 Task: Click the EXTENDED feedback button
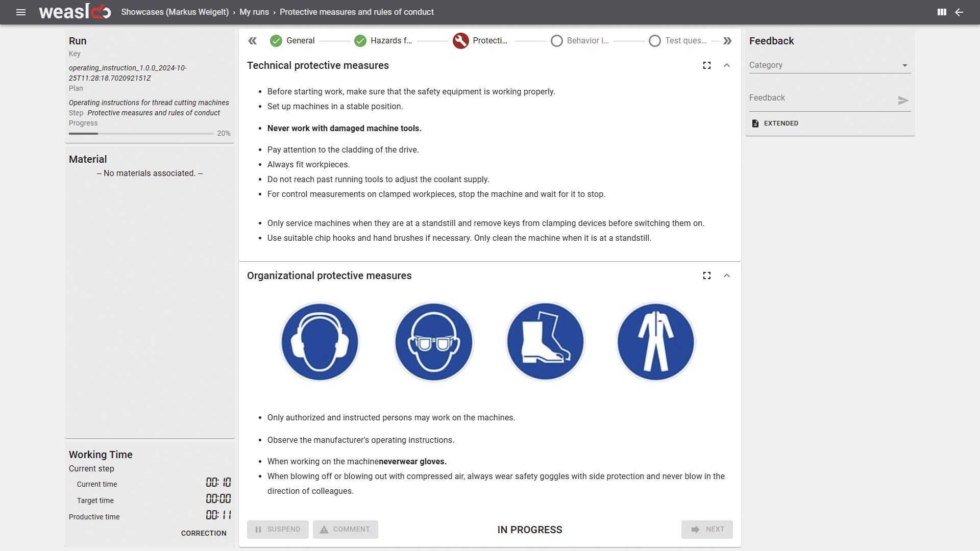click(775, 123)
